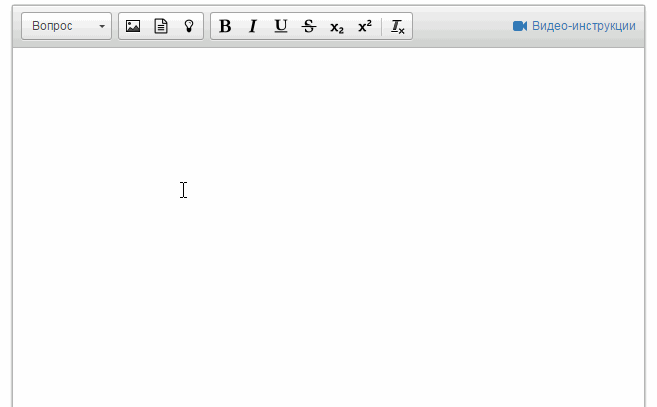Click the remove formatting icon
The width and height of the screenshot is (657, 407).
pyautogui.click(x=397, y=26)
